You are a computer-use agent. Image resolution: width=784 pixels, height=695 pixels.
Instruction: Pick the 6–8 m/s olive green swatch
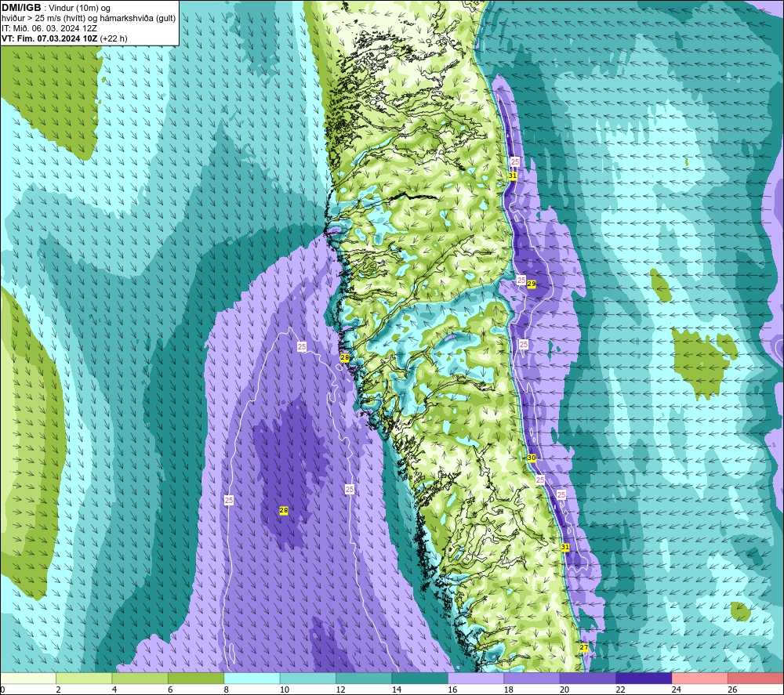point(196,678)
